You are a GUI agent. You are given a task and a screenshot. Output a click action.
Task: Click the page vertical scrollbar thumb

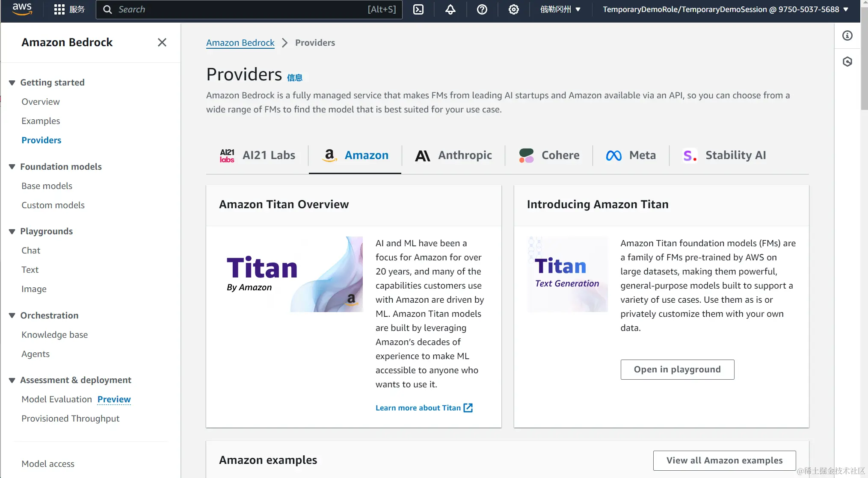coord(864,58)
